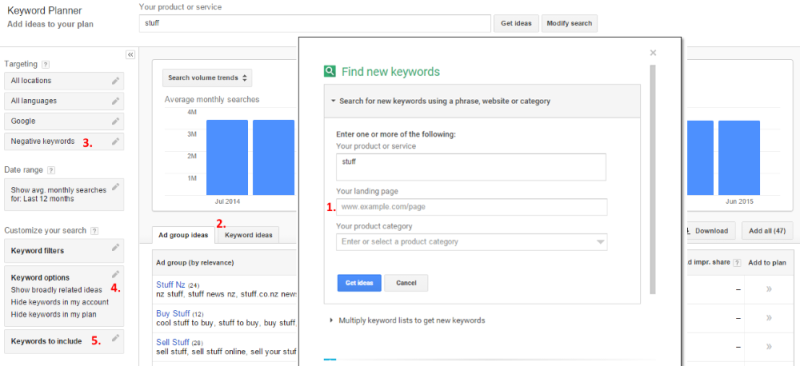Open Buy Stuff ad group link
800x366 pixels.
pyautogui.click(x=173, y=313)
